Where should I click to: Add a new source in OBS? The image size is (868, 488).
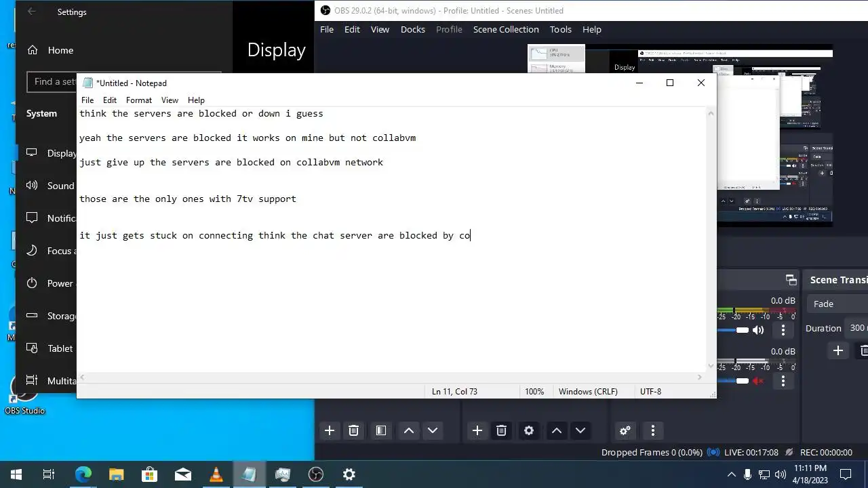(477, 430)
